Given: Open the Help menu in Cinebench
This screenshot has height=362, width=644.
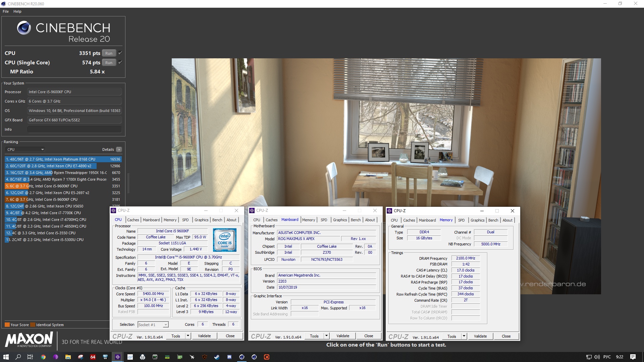Looking at the screenshot, I should tap(17, 11).
